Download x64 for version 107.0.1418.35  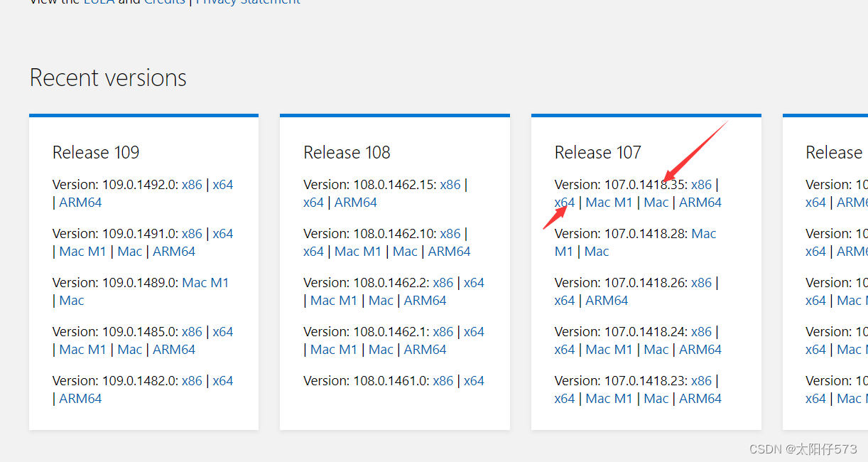point(565,203)
